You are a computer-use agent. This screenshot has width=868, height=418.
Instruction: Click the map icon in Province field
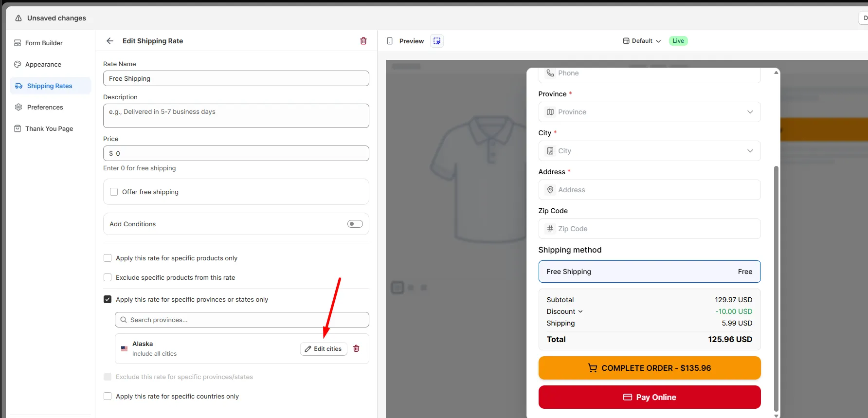click(550, 112)
